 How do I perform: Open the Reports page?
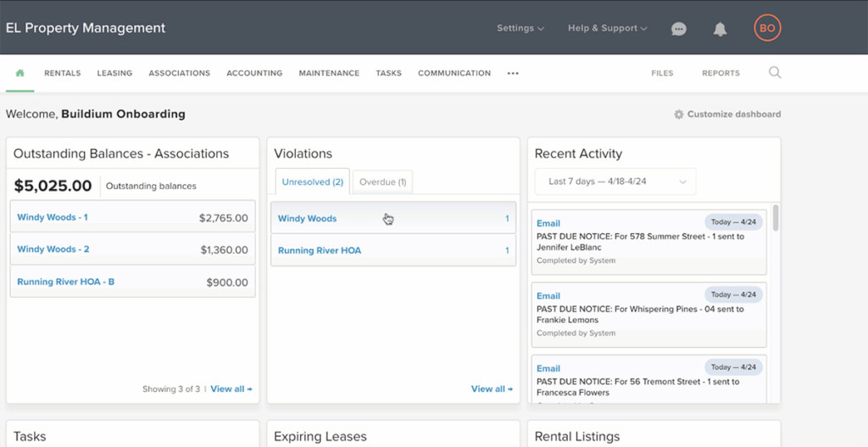pyautogui.click(x=721, y=74)
